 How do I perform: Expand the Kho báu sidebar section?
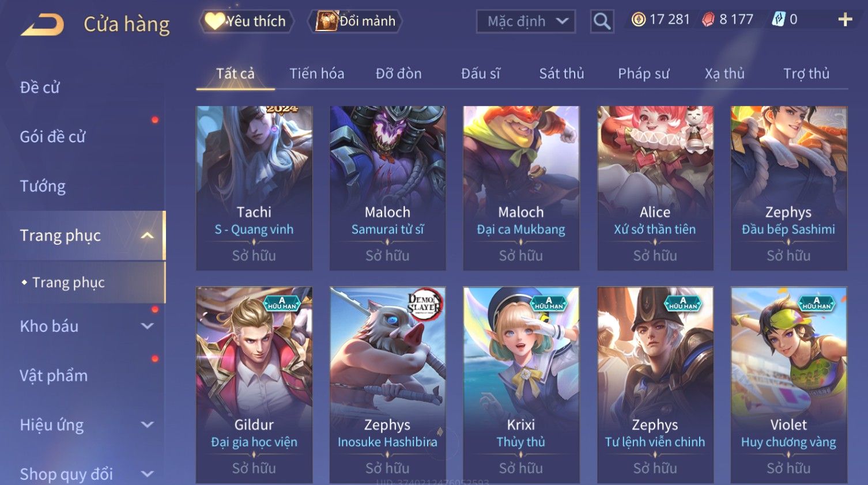(x=148, y=326)
